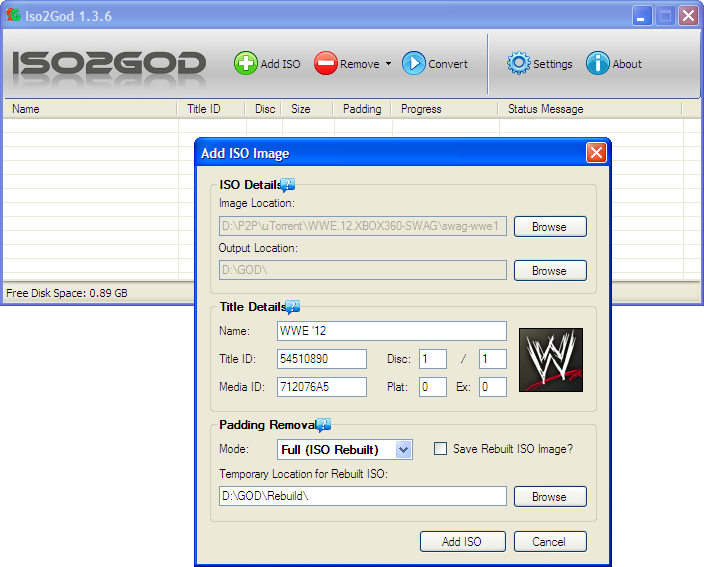Cancel the Add ISO Image dialog
This screenshot has width=704, height=567.
pos(549,542)
